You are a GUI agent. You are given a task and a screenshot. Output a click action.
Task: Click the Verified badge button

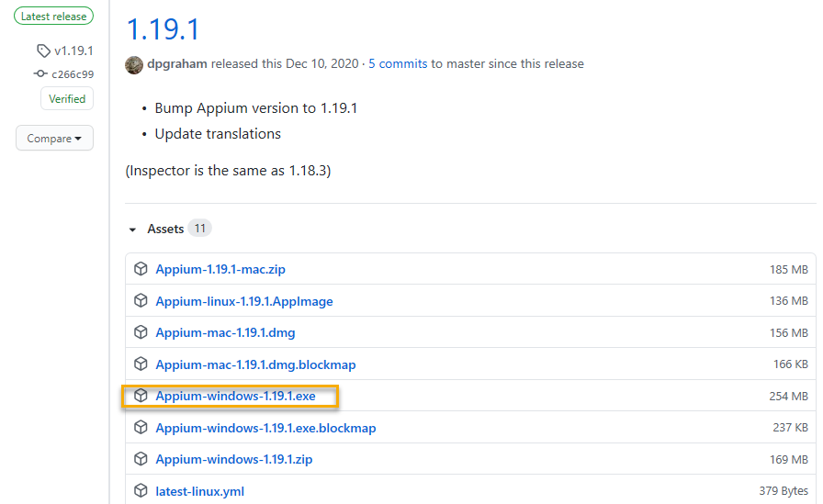pos(67,98)
